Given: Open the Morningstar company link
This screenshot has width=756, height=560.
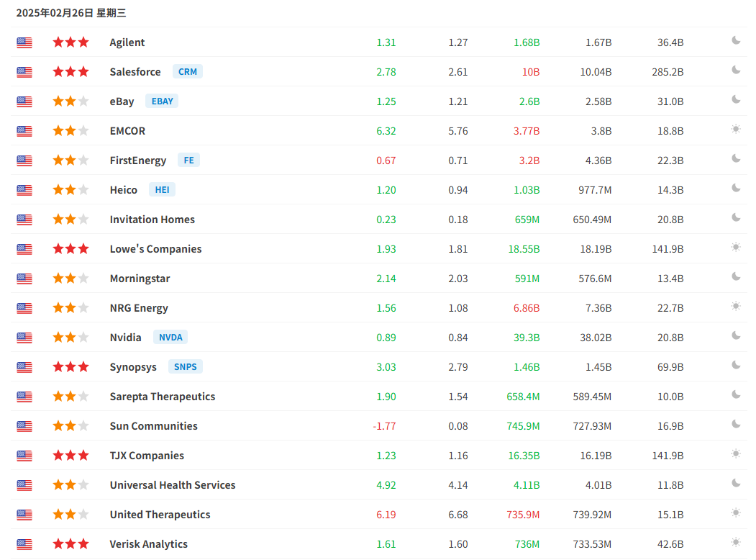Looking at the screenshot, I should (140, 279).
